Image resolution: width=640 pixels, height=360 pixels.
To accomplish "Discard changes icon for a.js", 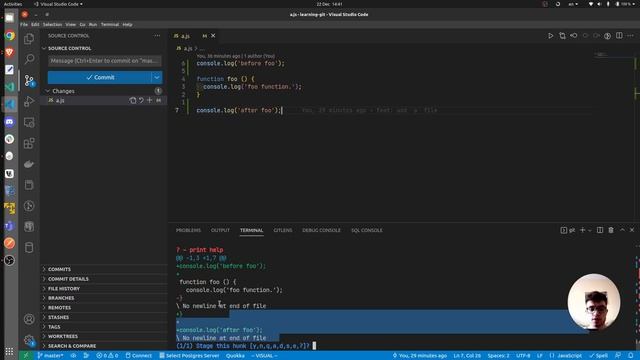I will 141,100.
